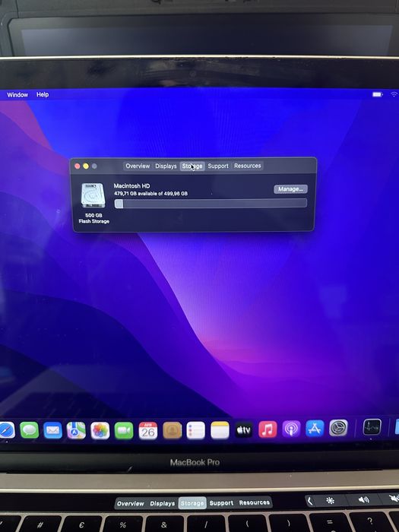Click the '479,71 GB available of 499,96 GB' text
Screen dimensions: 399x532
click(150, 193)
